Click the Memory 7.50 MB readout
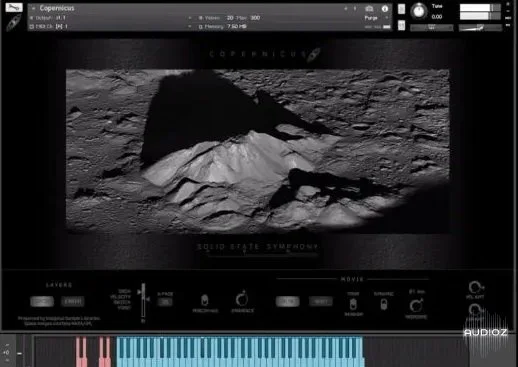518x367 pixels. pos(237,26)
